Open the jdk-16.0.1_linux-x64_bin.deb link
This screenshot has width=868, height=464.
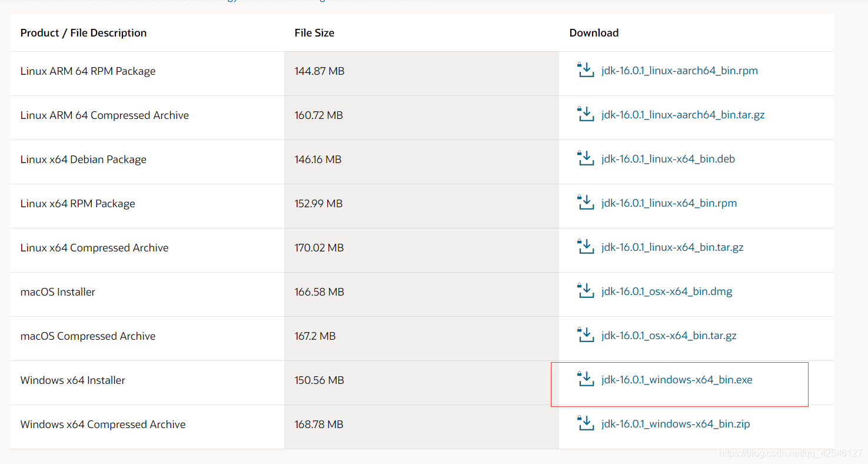click(x=668, y=159)
